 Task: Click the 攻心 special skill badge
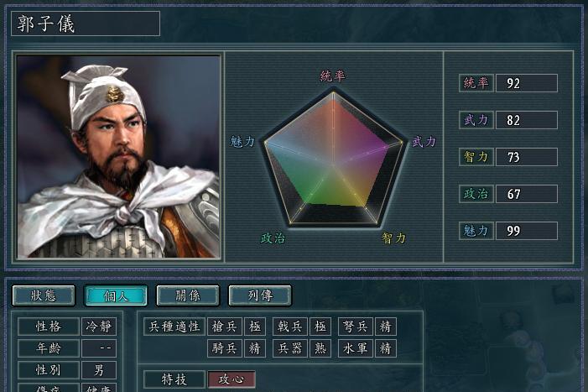232,379
